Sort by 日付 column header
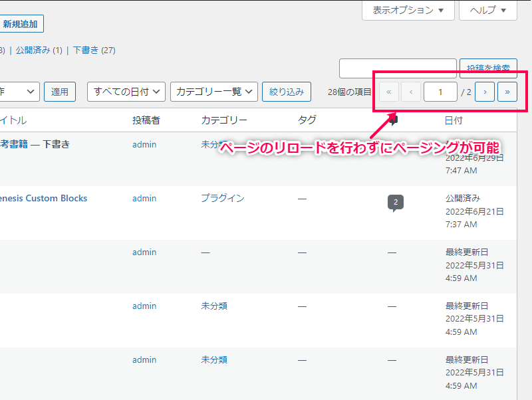532x400 pixels. click(x=454, y=120)
